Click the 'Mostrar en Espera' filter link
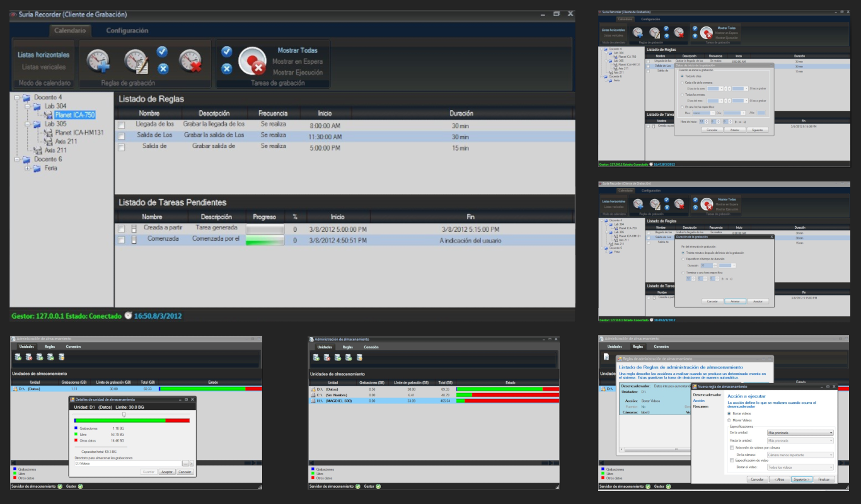 (298, 62)
